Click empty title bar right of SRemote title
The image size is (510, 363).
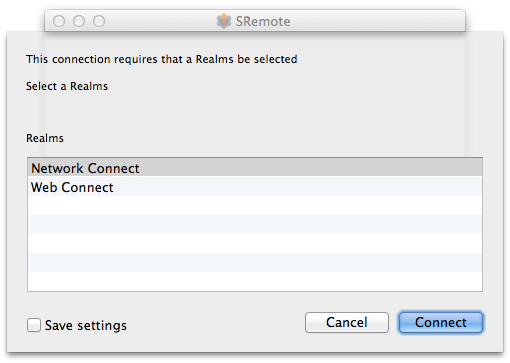[x=377, y=21]
